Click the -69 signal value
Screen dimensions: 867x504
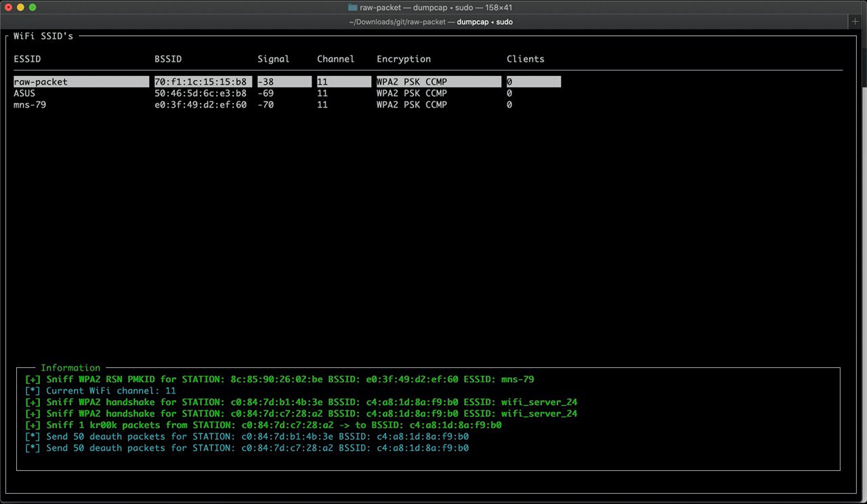click(x=266, y=93)
